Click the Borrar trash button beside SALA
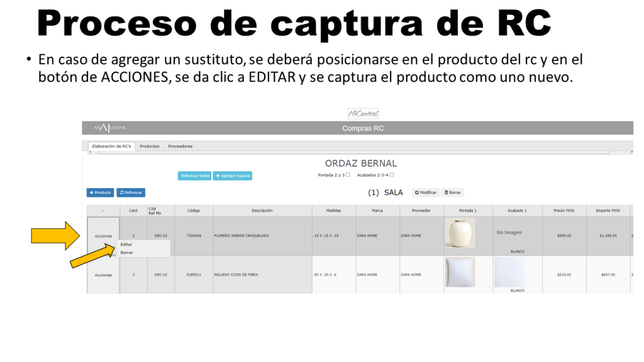 pos(452,192)
